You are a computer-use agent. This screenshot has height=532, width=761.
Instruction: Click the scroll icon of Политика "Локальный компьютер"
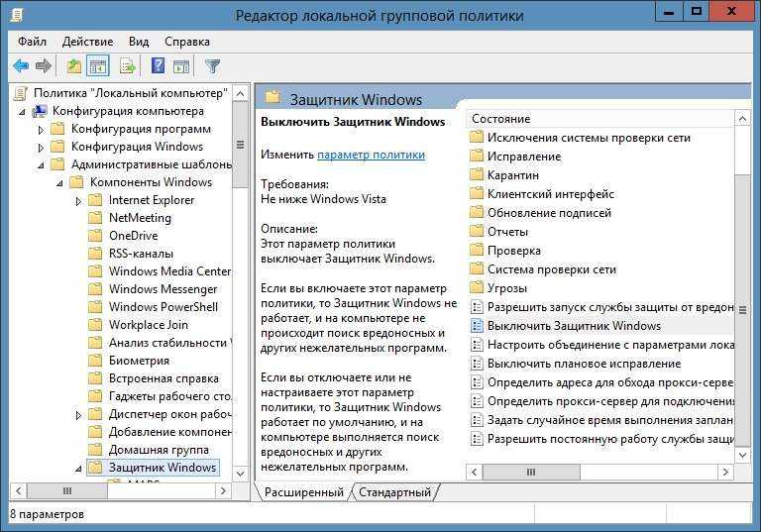coord(21,93)
